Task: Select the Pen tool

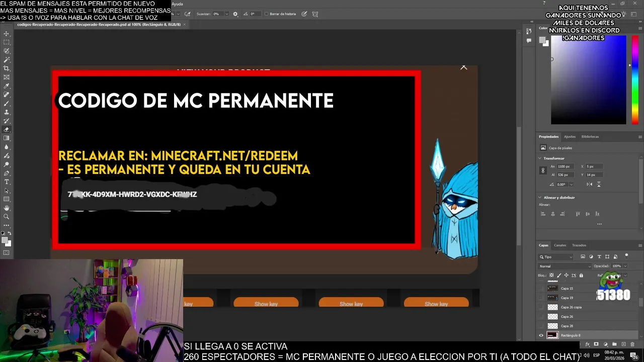Action: point(7,173)
